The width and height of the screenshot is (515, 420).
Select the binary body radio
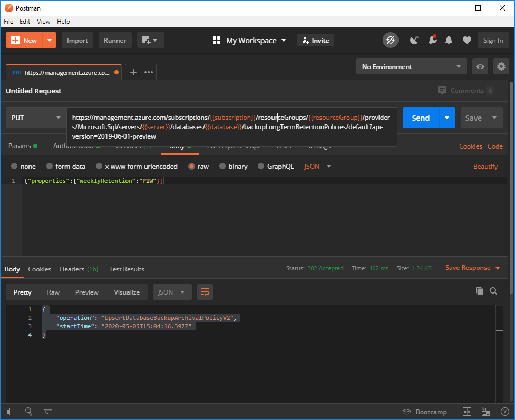click(x=222, y=166)
